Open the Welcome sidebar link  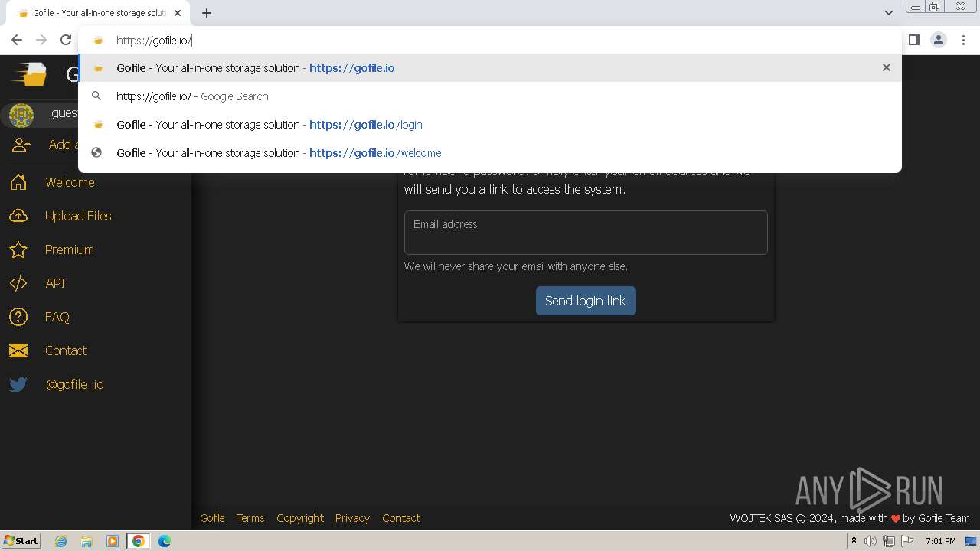tap(70, 182)
